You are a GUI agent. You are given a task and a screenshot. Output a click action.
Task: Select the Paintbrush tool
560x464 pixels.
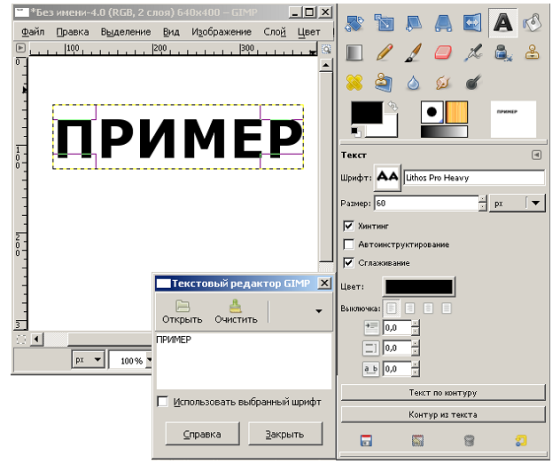[x=414, y=53]
